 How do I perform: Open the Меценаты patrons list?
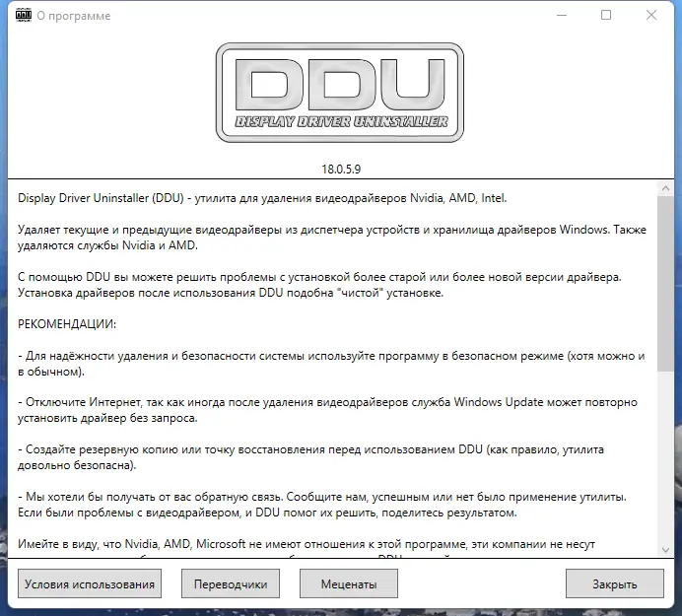(349, 583)
